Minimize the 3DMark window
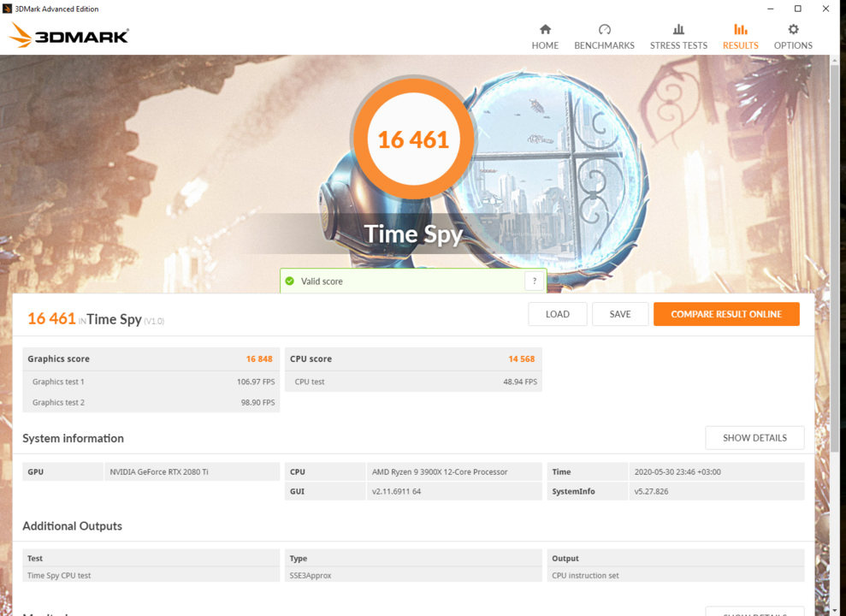This screenshot has width=846, height=616. coord(771,9)
